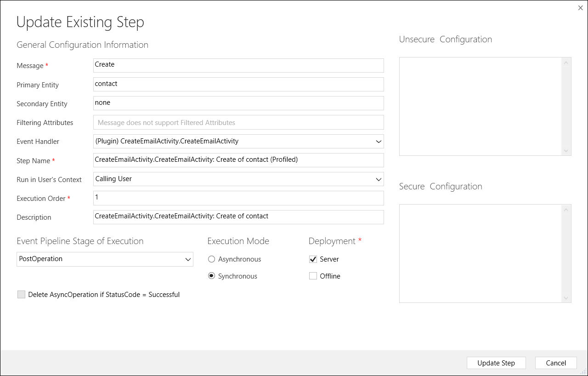This screenshot has height=376, width=588.
Task: Toggle the Server deployment checkbox
Action: [313, 259]
